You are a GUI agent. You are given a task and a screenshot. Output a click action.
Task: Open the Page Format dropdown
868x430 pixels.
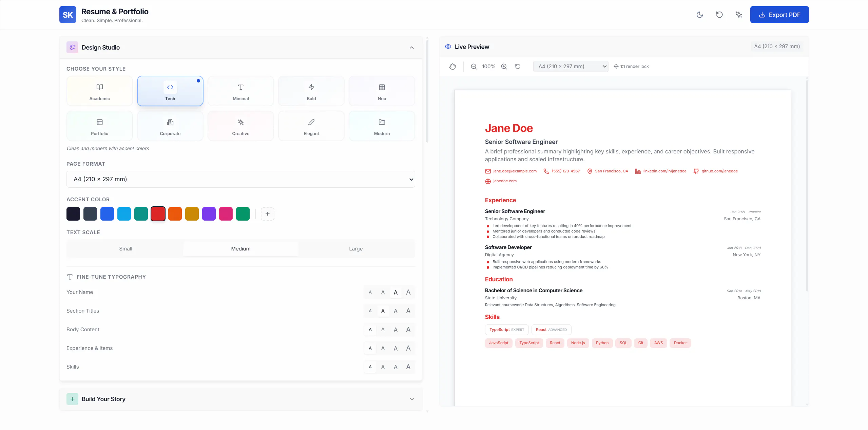(x=240, y=179)
